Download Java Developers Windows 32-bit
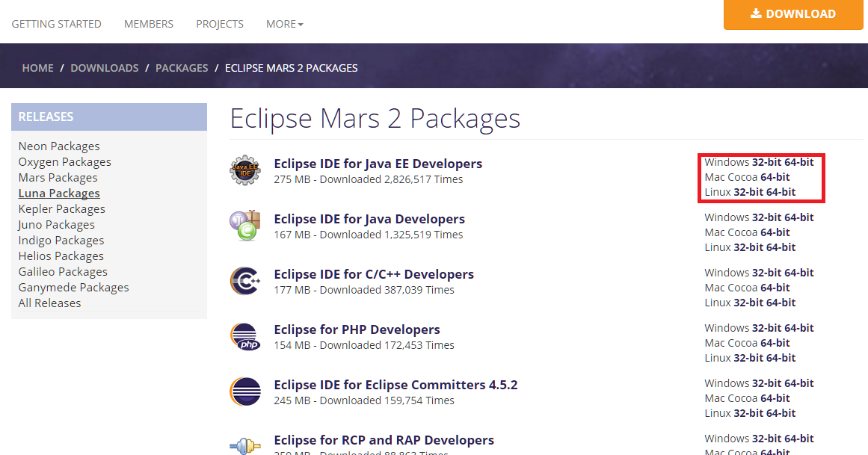 pos(767,217)
